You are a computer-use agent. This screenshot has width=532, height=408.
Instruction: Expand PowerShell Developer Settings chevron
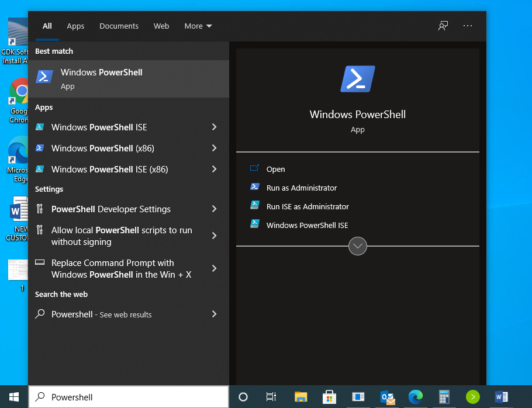[214, 209]
